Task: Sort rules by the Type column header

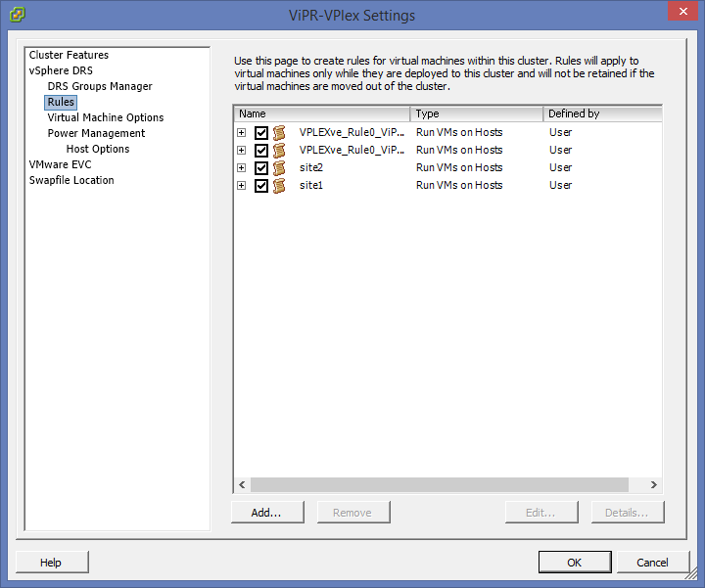Action: [476, 113]
